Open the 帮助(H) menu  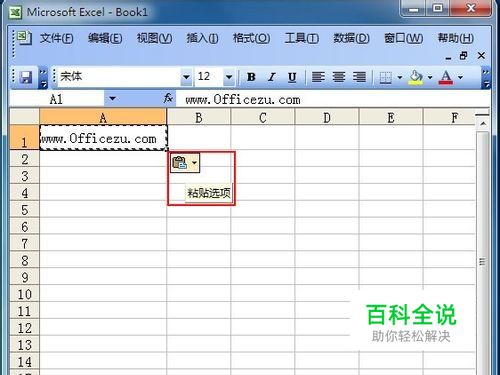pos(455,38)
